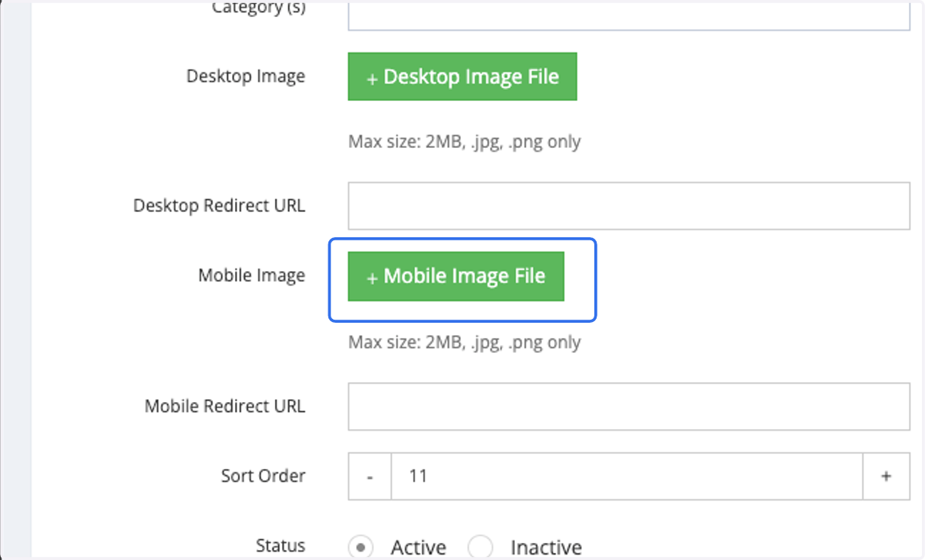Image resolution: width=925 pixels, height=560 pixels.
Task: Click the Mobile Image label
Action: pyautogui.click(x=252, y=276)
